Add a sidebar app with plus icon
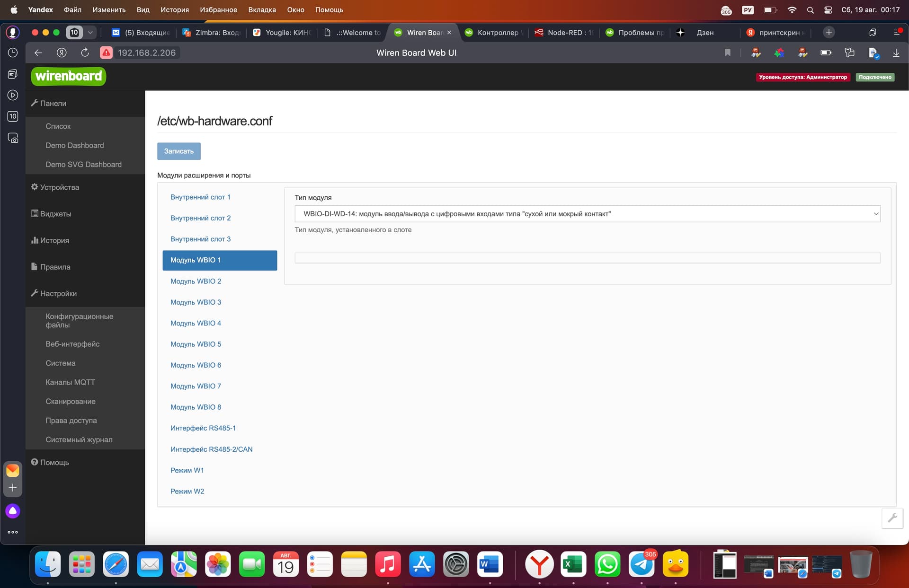909x588 pixels. (x=13, y=488)
